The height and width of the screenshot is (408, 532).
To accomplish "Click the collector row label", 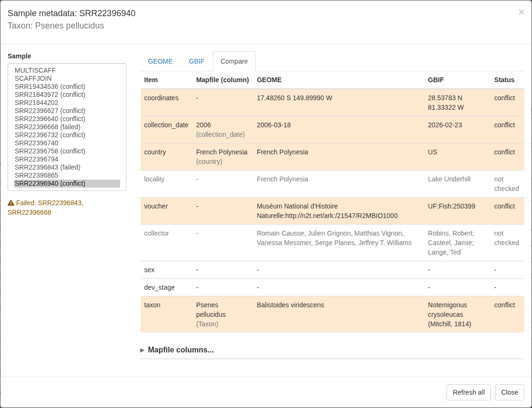I will pyautogui.click(x=156, y=234).
